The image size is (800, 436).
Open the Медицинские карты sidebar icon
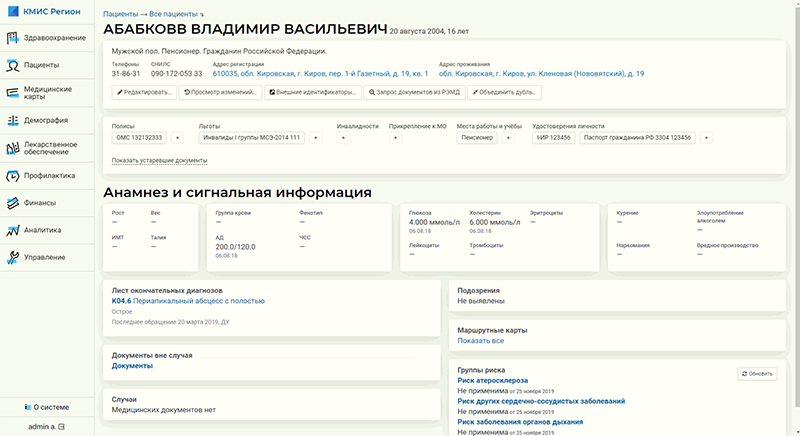(13, 93)
